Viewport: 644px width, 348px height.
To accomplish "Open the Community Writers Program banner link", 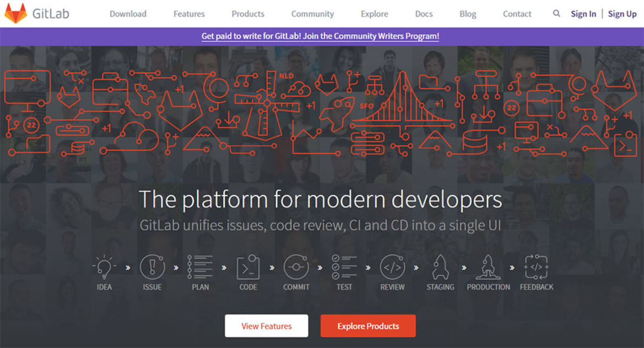I will (321, 36).
